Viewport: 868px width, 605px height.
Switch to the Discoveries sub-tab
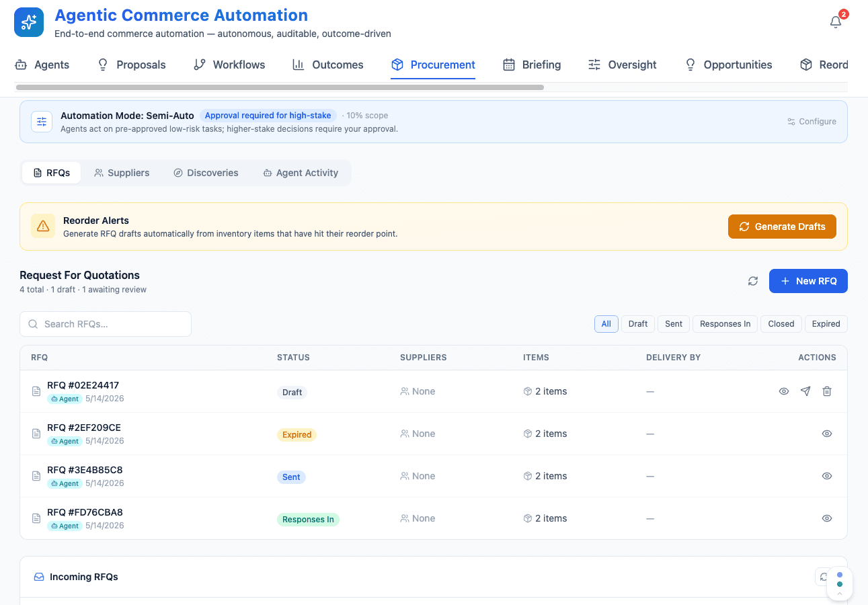206,173
